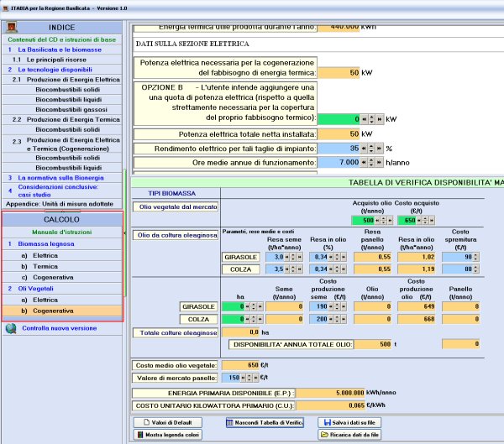The height and width of the screenshot is (444, 504).
Task: Open La normativa sulla Bioenergia section
Action: click(x=62, y=178)
